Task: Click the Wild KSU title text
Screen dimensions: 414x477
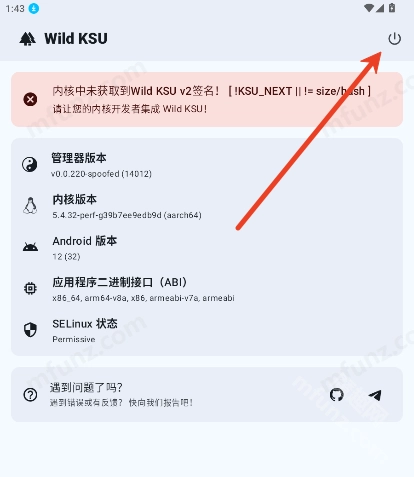Action: [76, 39]
